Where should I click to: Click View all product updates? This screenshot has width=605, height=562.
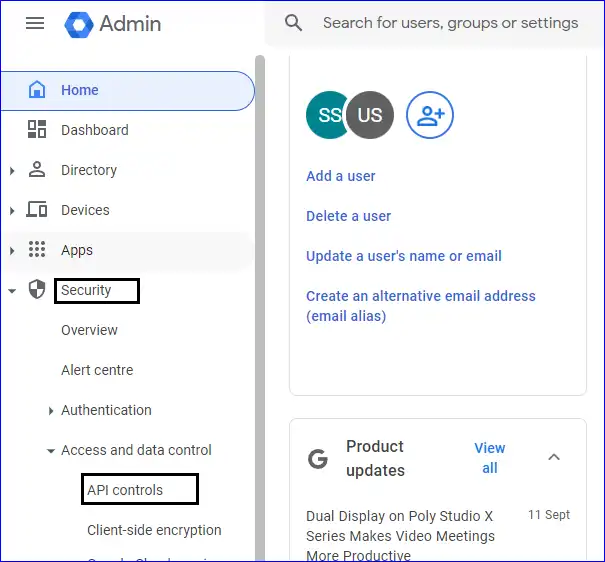click(490, 458)
